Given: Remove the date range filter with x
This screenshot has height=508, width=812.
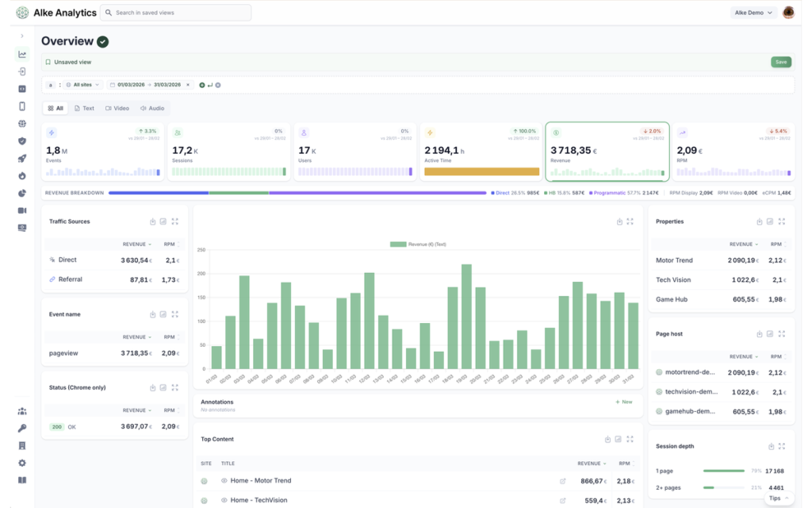Looking at the screenshot, I should click(188, 84).
